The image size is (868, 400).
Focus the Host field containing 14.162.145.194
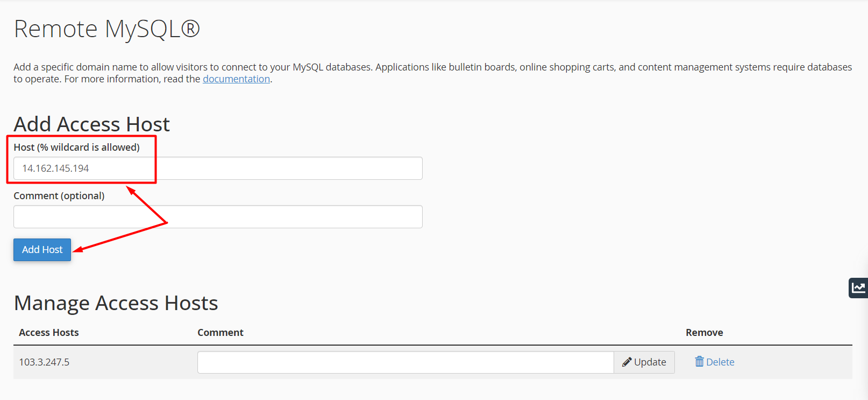tap(218, 169)
